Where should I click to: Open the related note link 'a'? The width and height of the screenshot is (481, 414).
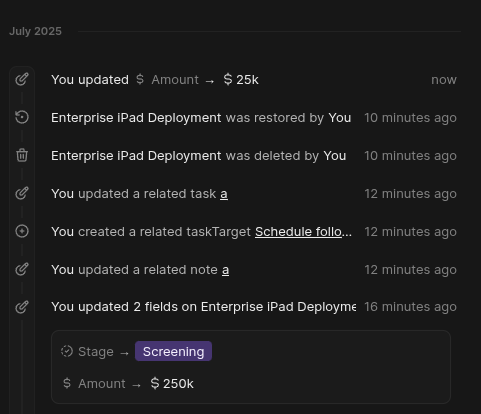(225, 270)
